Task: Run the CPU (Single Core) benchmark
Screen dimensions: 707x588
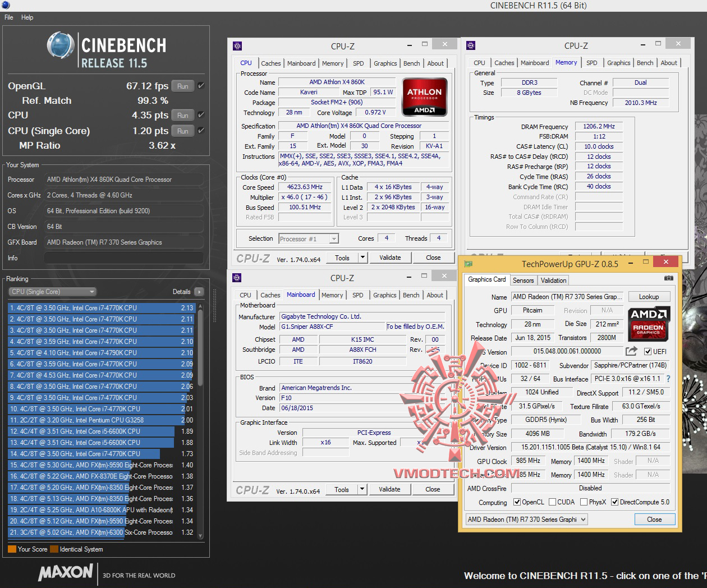Action: click(183, 131)
